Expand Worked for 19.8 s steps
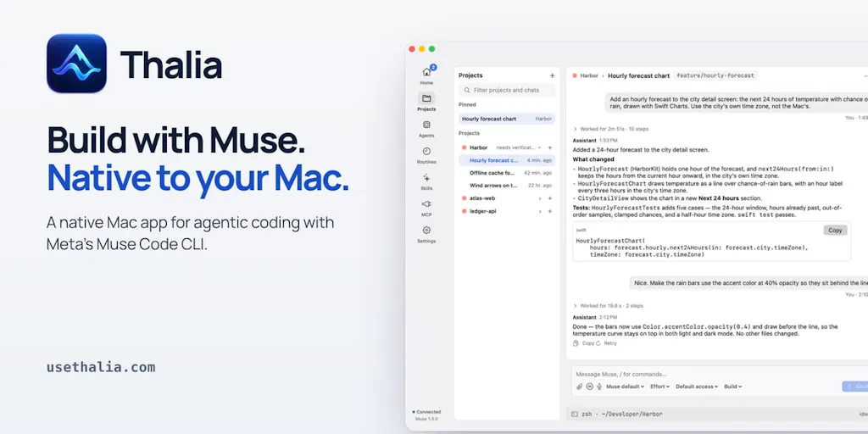This screenshot has width=868, height=434. (608, 305)
